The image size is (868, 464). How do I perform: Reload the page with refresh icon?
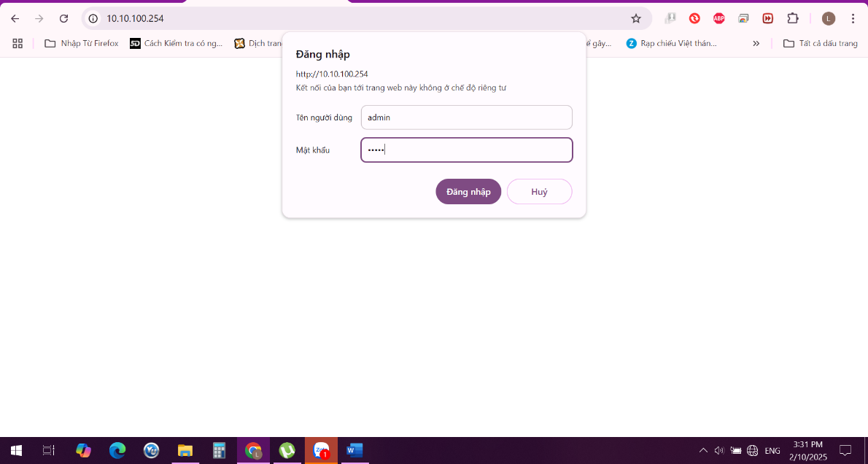[63, 18]
